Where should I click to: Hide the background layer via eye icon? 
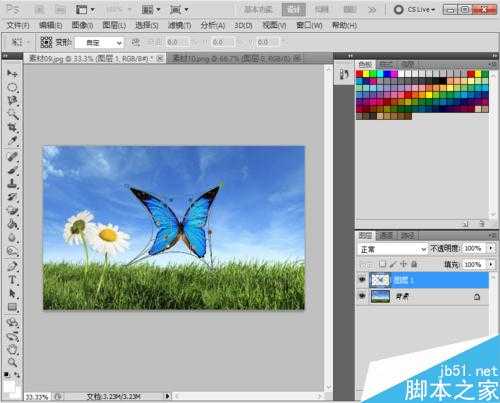point(362,296)
